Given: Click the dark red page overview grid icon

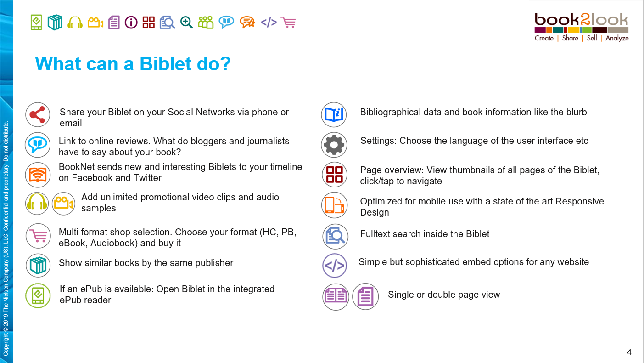Looking at the screenshot, I should click(334, 175).
